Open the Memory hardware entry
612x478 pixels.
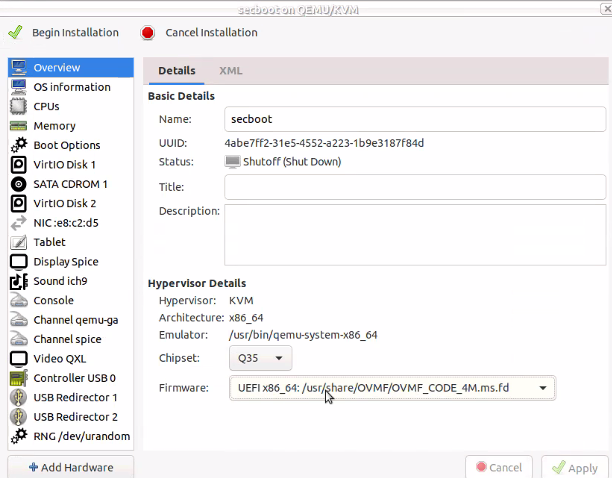click(54, 126)
